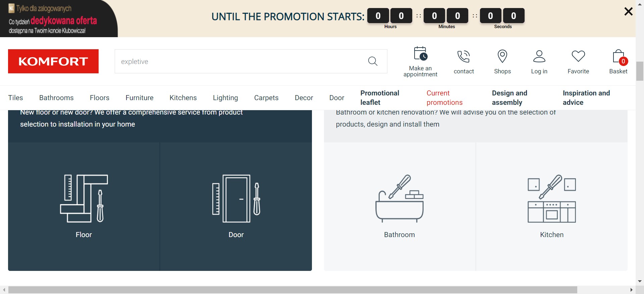The width and height of the screenshot is (644, 294).
Task: Open Shops location pin icon
Action: click(502, 56)
